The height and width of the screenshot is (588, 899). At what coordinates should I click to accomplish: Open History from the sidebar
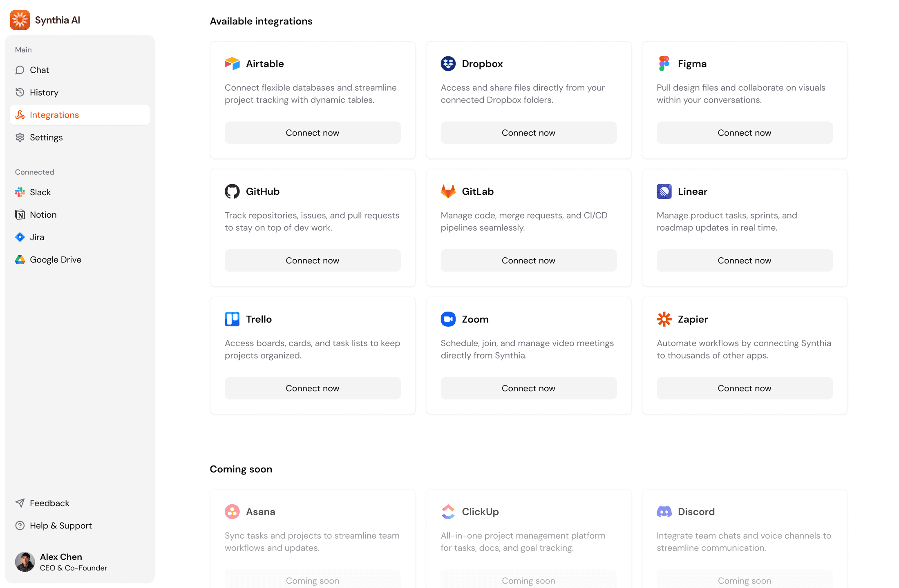coord(44,92)
